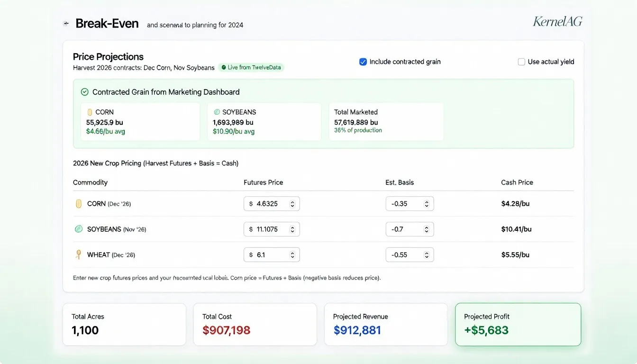Click the wheat futures price field showing 6.1
The width and height of the screenshot is (637, 364).
(268, 255)
